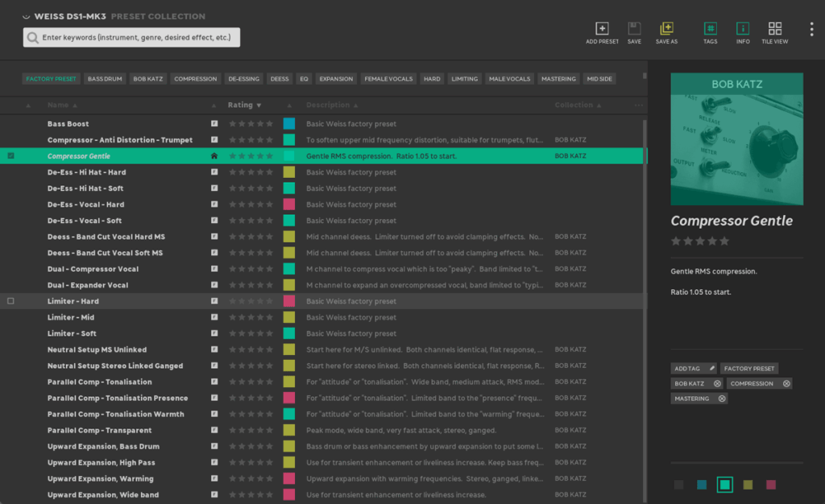Toggle the MALE VOCALS filter tag
The height and width of the screenshot is (504, 825).
click(509, 79)
